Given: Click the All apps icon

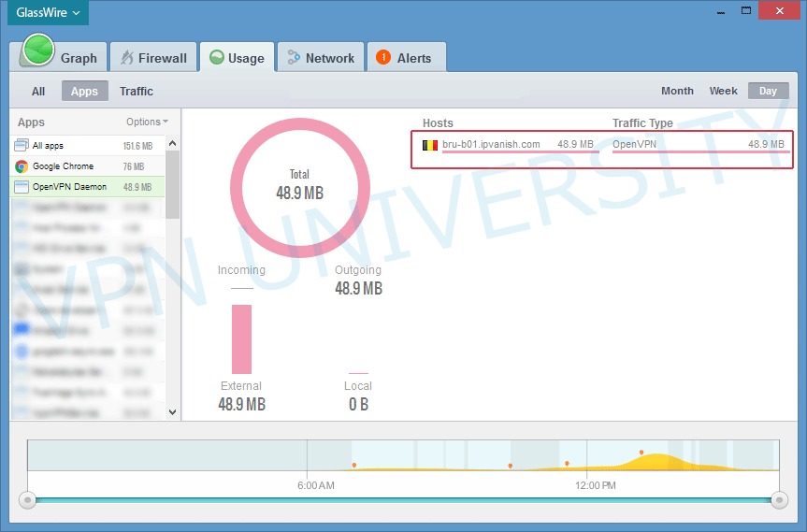Looking at the screenshot, I should pos(22,146).
